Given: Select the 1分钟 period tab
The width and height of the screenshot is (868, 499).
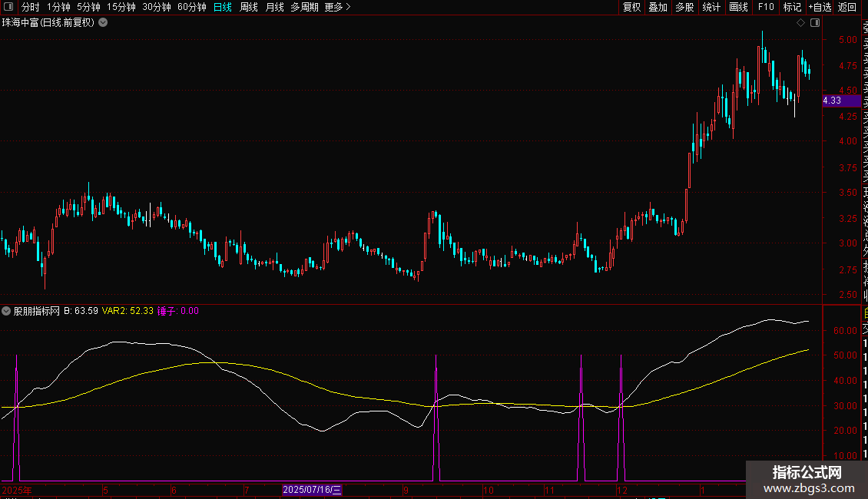Looking at the screenshot, I should [58, 7].
